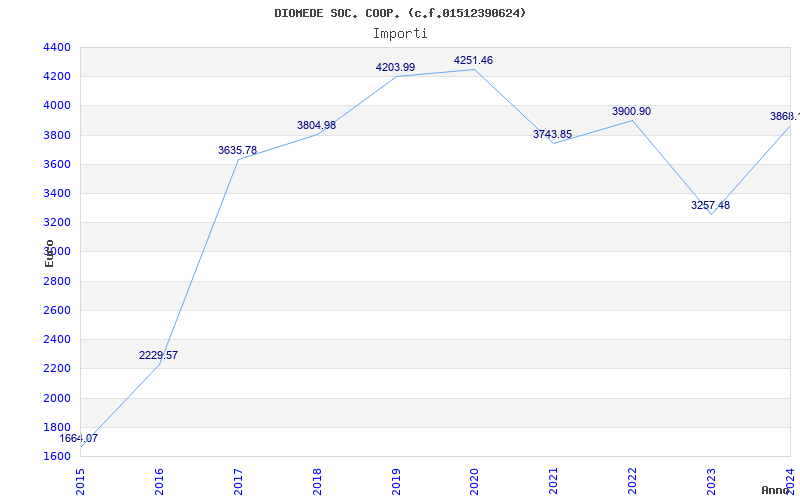Click the 2021 x-axis label
Image resolution: width=800 pixels, height=500 pixels.
click(554, 481)
